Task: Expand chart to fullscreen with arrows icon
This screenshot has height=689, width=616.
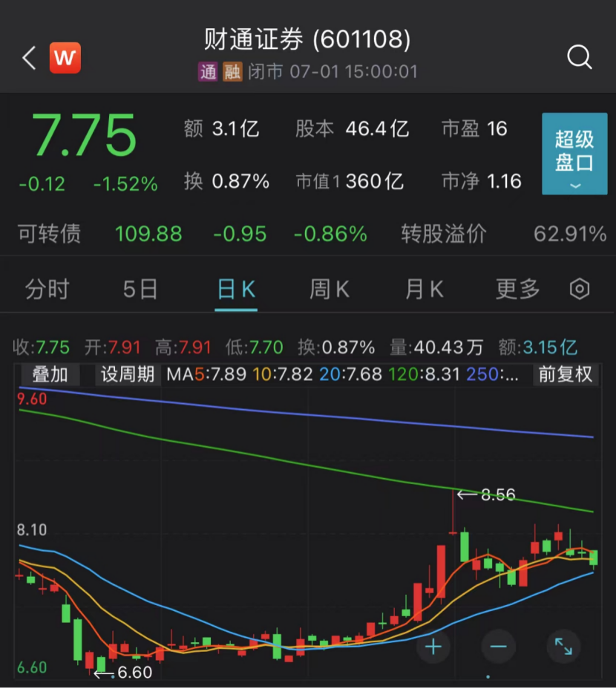Action: pos(563,647)
